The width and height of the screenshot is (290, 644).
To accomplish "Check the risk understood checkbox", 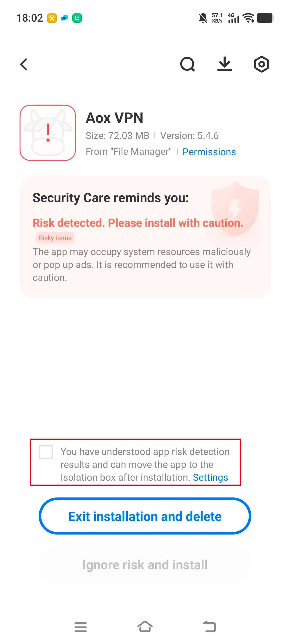I will point(46,452).
